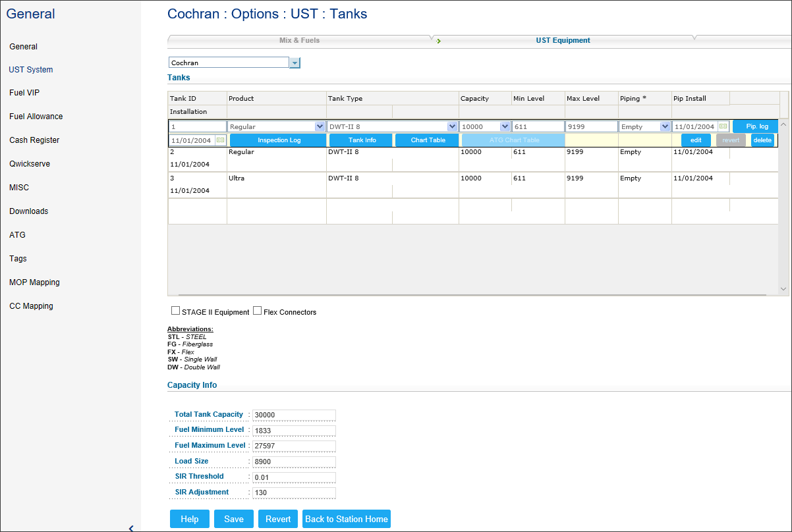Click the Tank ID column header

[198, 99]
